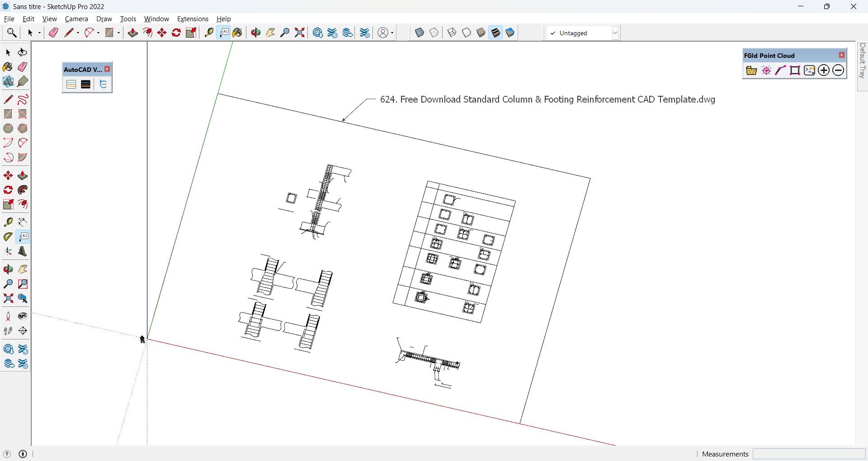Open the Extensions menu
This screenshot has height=461, width=868.
(193, 19)
